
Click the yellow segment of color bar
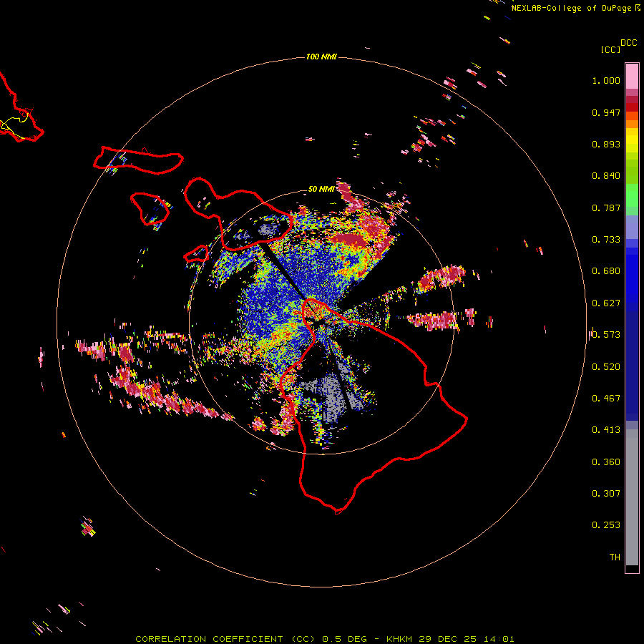click(x=632, y=141)
